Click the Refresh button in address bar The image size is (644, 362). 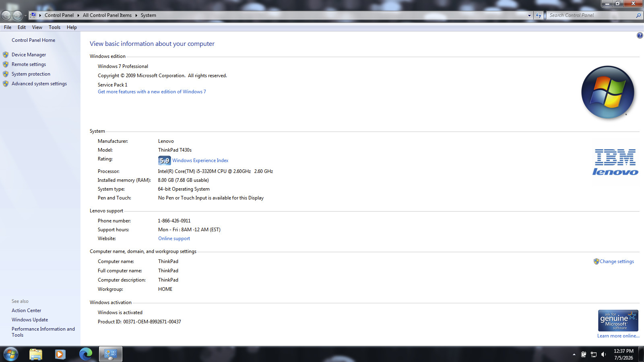click(539, 15)
